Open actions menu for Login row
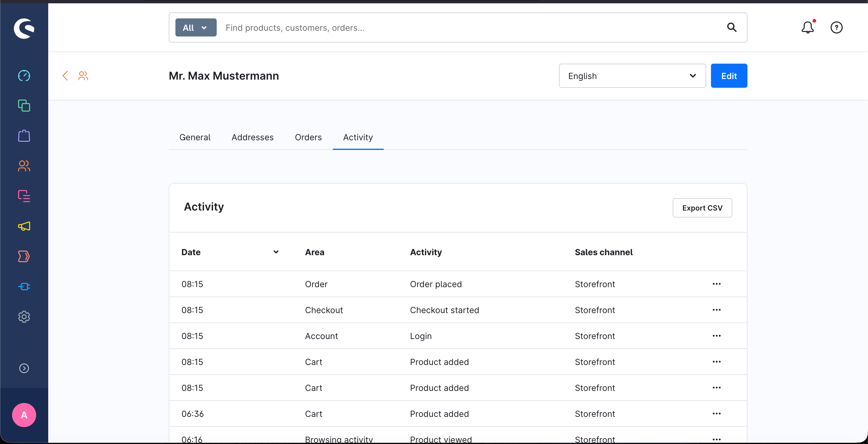The image size is (868, 444). coord(716,336)
